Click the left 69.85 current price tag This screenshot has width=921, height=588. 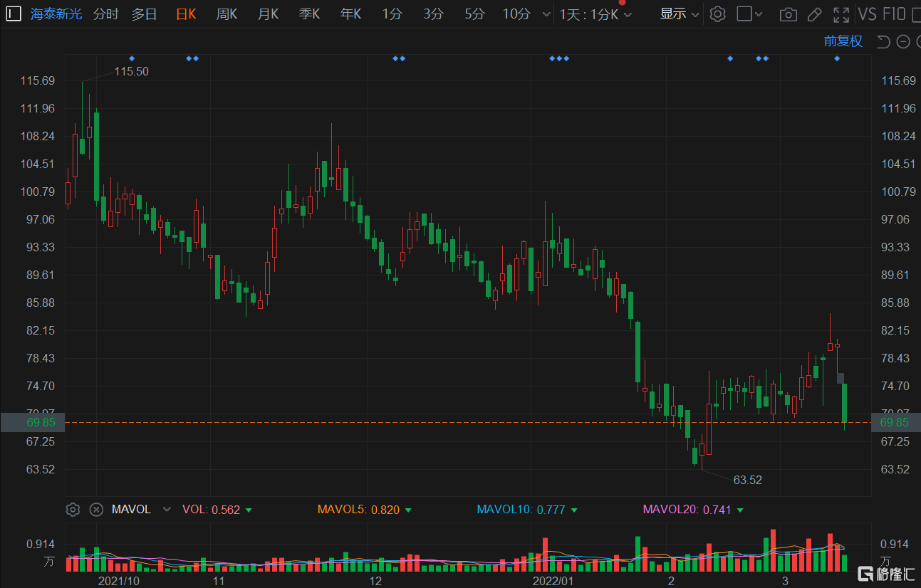pyautogui.click(x=32, y=422)
